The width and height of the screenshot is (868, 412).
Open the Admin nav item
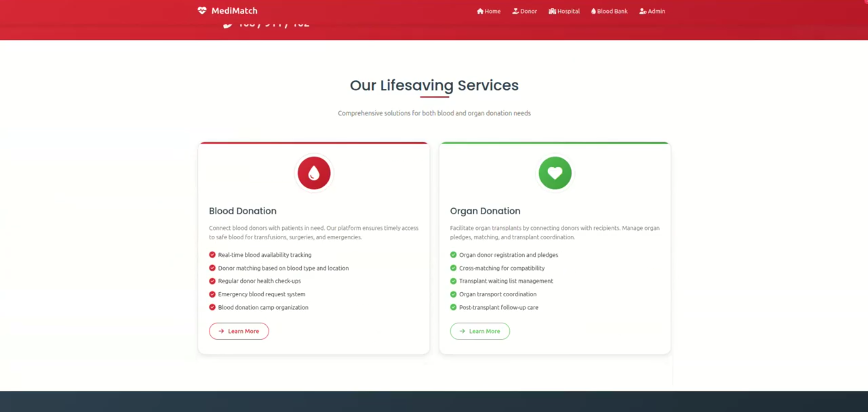(652, 11)
